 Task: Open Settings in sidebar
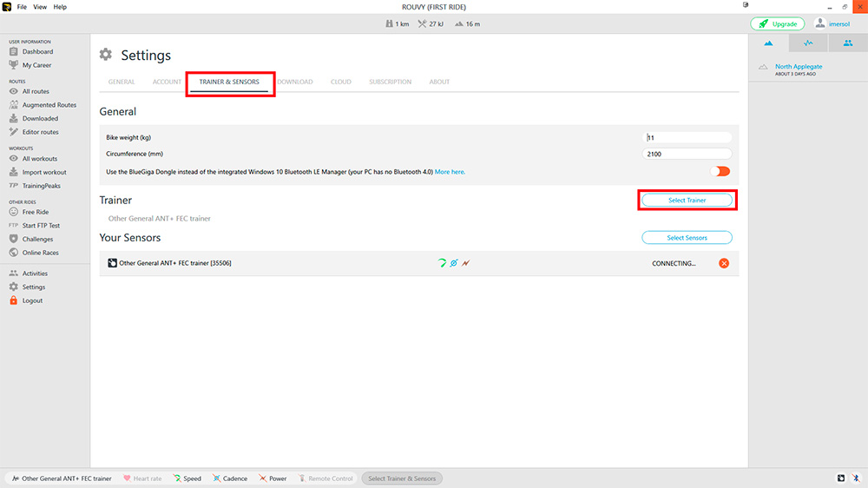27,287
